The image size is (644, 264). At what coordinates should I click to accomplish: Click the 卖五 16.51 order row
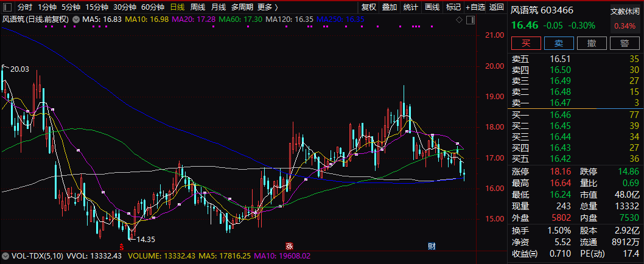tap(575, 60)
